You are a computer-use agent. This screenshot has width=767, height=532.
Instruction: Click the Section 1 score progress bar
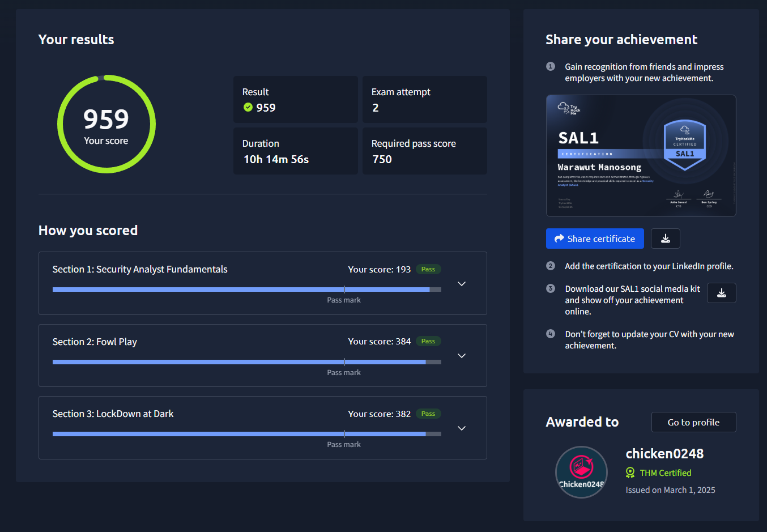(x=246, y=290)
